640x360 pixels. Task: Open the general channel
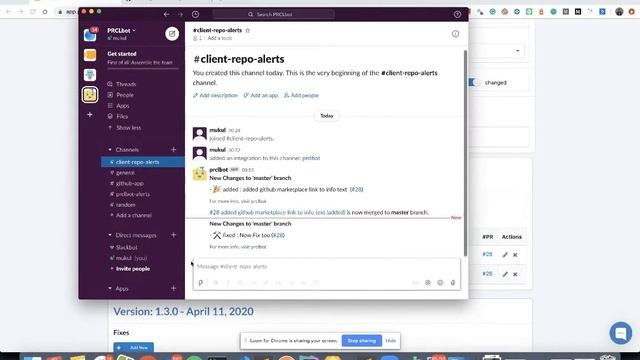[125, 173]
